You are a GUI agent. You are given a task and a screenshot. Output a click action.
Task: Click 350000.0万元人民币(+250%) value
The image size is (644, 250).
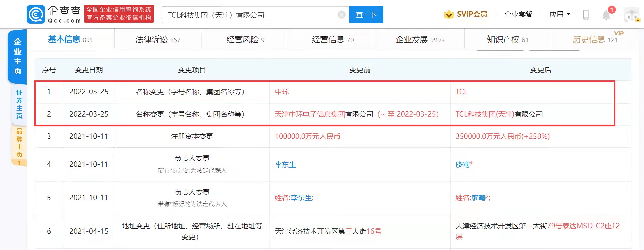[x=503, y=136]
